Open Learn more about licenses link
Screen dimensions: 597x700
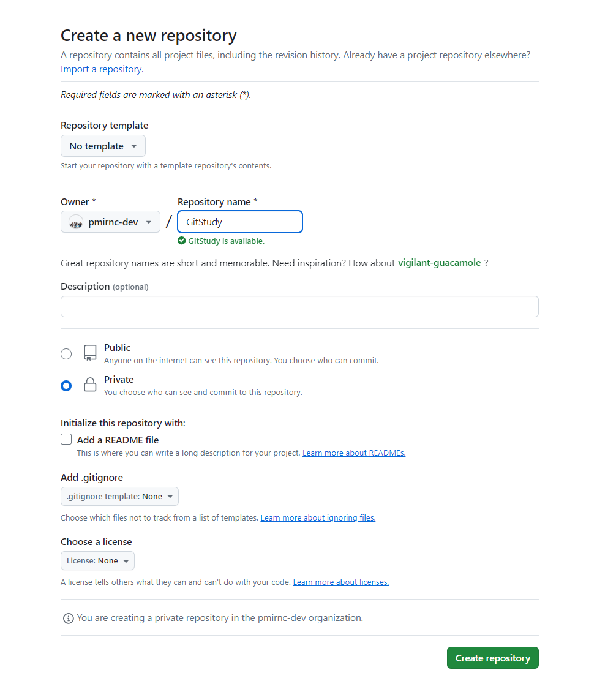pos(341,582)
